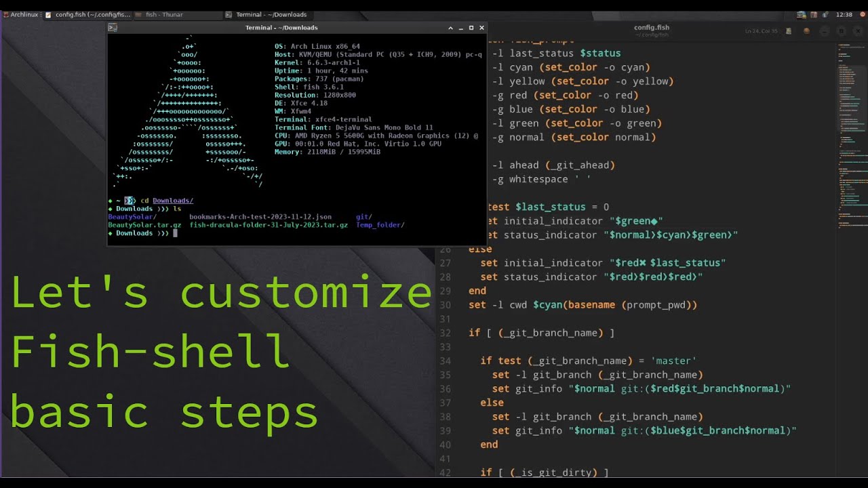Click the git_info $red line 36 in editor

pos(642,389)
